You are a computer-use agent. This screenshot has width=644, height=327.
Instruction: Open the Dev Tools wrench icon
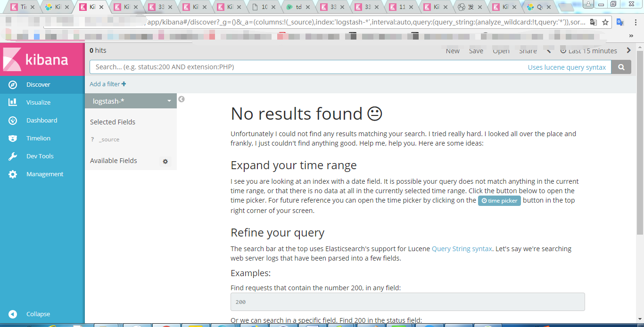coord(13,156)
